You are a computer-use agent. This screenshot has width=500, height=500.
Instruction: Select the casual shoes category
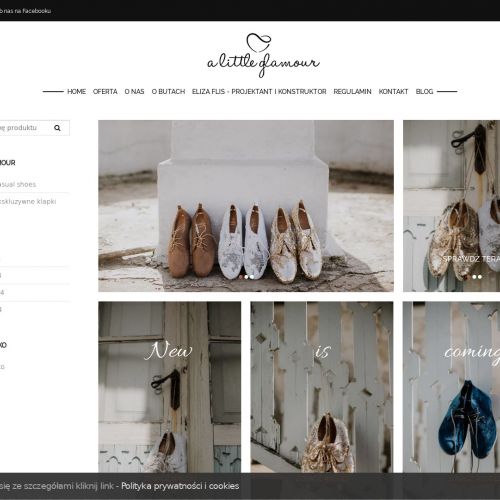click(x=18, y=184)
